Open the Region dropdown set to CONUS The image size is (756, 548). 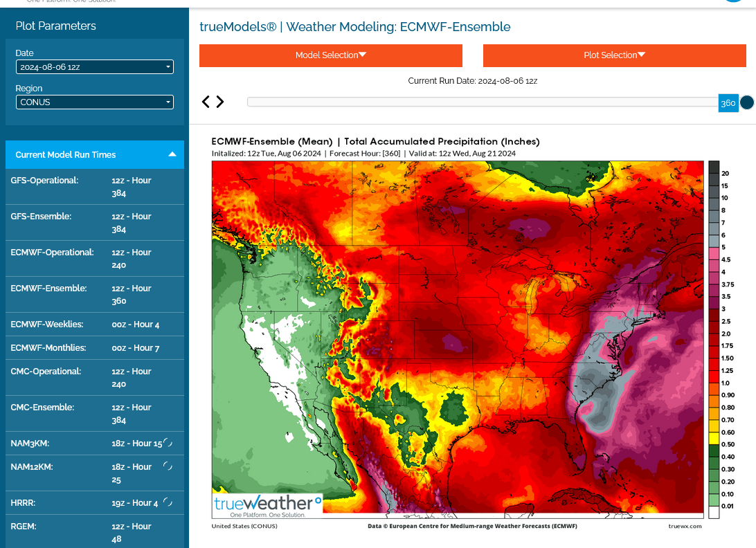pos(94,102)
